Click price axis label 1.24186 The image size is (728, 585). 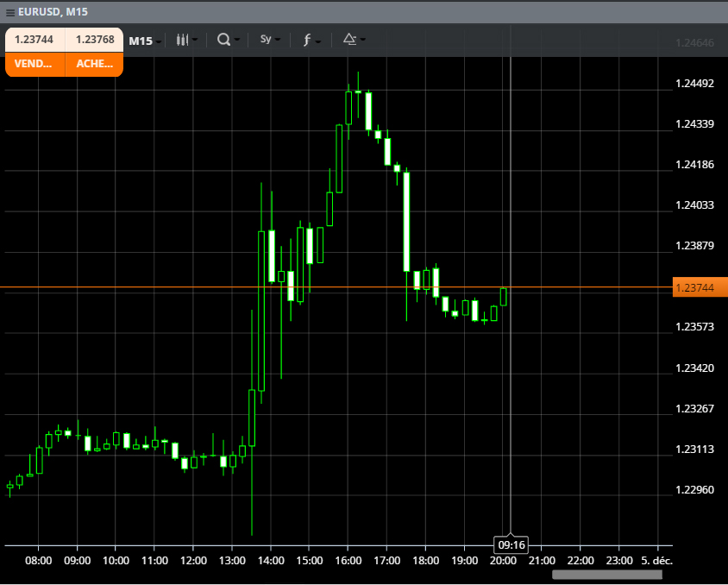point(694,164)
